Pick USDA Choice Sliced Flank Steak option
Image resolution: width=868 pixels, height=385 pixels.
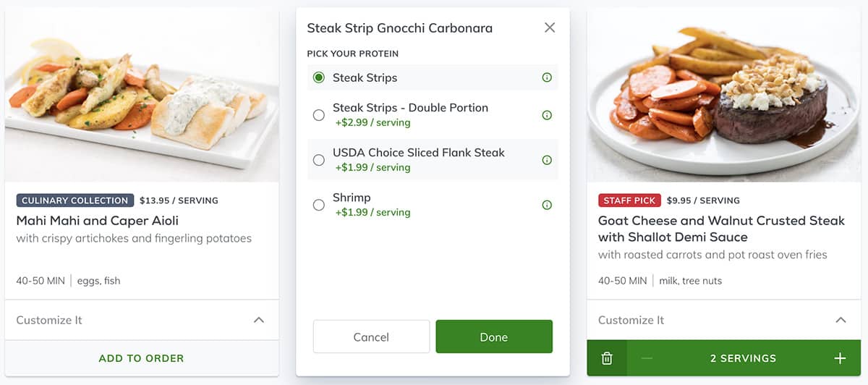(319, 160)
